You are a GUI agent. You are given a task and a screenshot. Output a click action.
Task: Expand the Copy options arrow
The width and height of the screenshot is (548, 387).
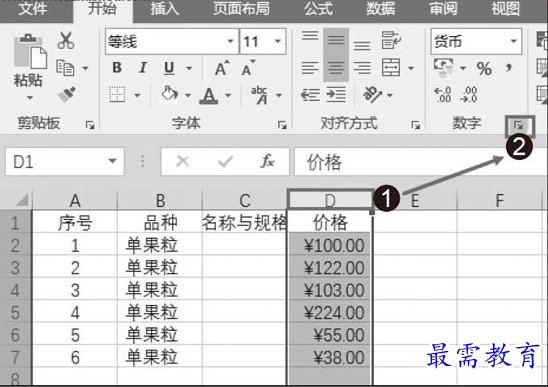tap(85, 68)
